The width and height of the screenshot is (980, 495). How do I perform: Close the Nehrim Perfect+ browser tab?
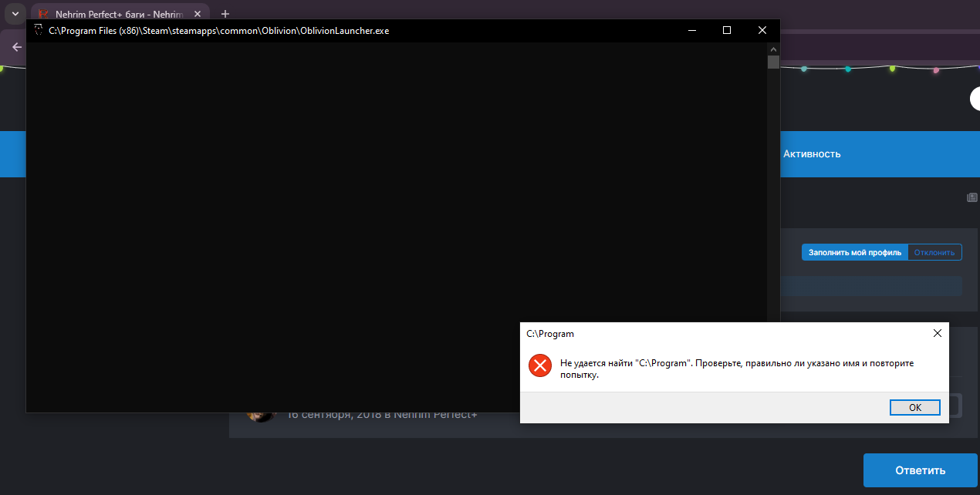(199, 14)
